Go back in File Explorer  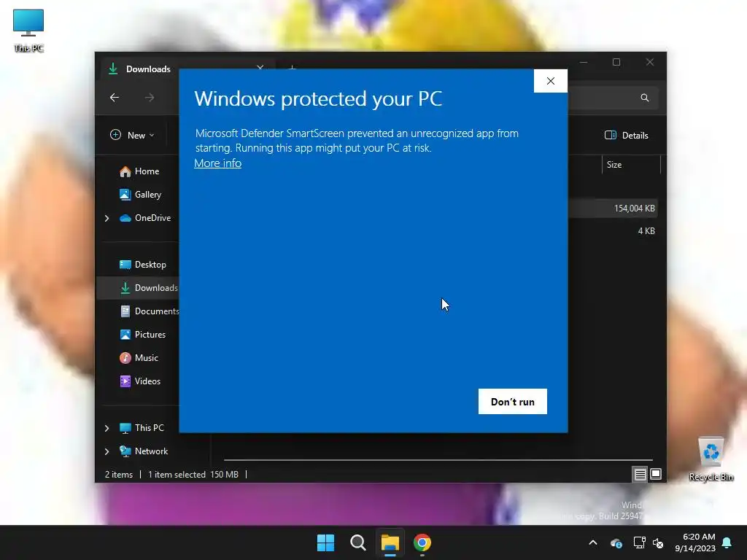115,98
